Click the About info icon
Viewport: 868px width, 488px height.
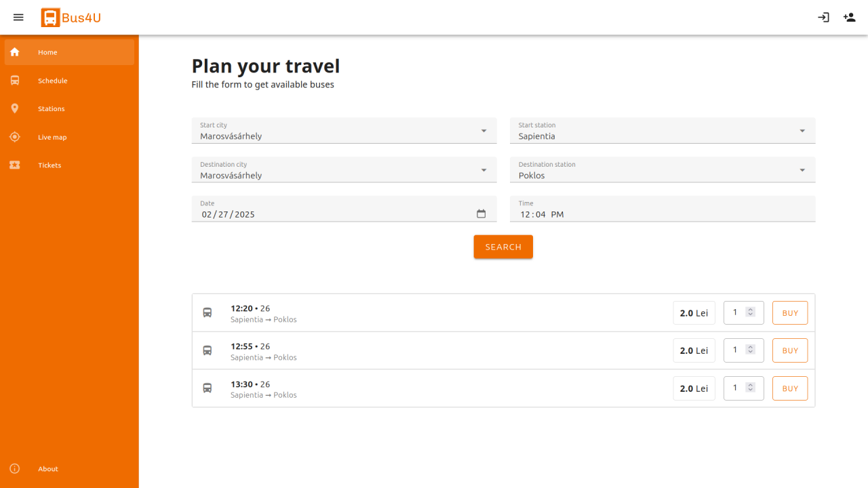coord(15,468)
